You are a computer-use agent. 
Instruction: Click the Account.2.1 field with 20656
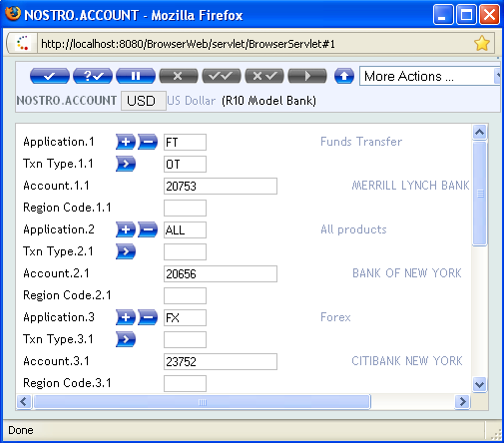pyautogui.click(x=221, y=273)
